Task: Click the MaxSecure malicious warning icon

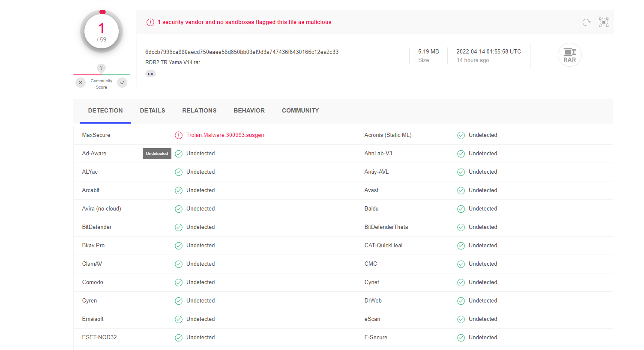Action: [x=179, y=135]
